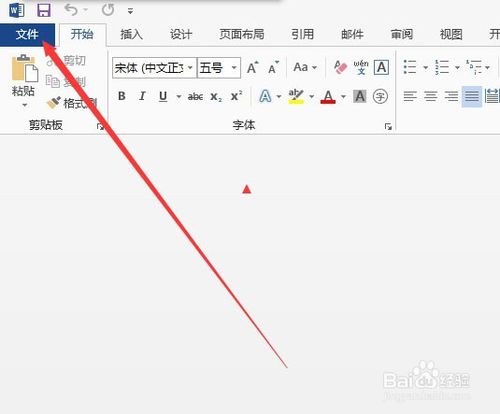Viewport: 500px width, 414px height.
Task: Click inside the 宋体 font name box
Action: (149, 68)
